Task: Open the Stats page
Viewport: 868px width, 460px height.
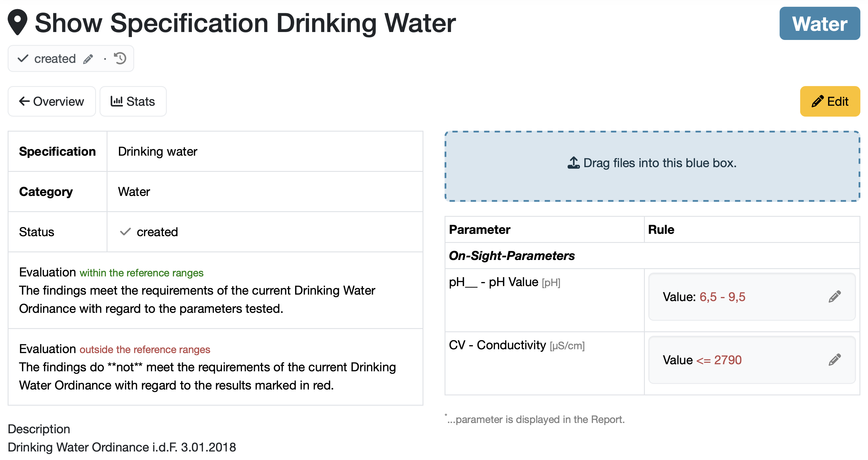Action: point(133,101)
